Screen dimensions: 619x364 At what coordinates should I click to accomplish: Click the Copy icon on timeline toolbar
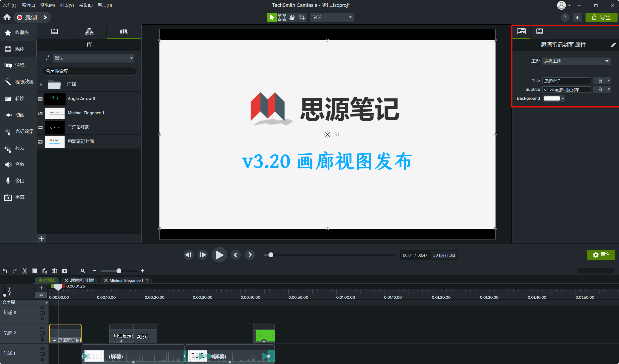point(35,271)
